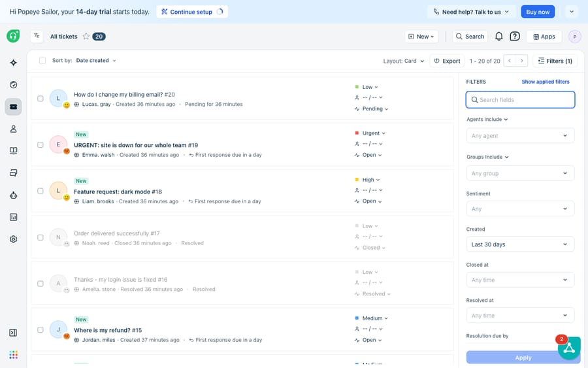Open the help question mark icon
Viewport: 588px width, 368px height.
[x=515, y=37]
